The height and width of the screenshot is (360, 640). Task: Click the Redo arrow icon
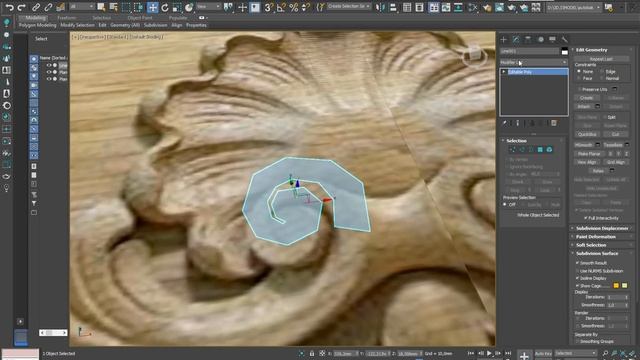21,7
